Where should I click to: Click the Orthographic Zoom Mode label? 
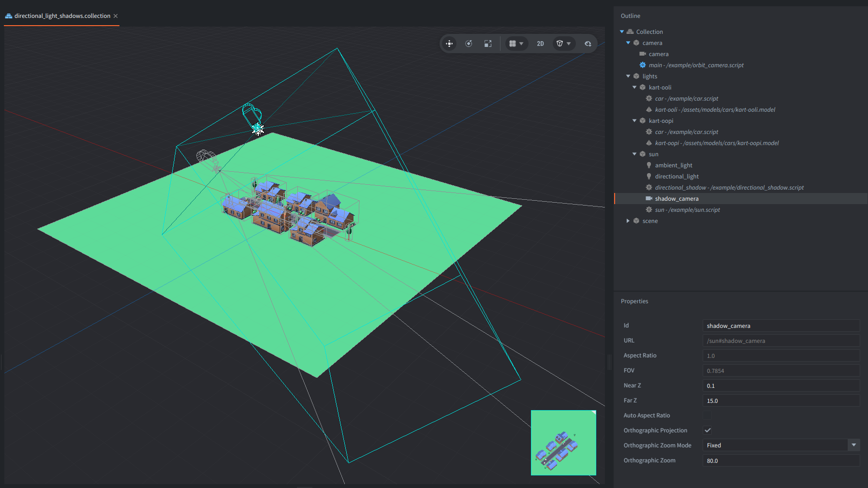click(658, 445)
